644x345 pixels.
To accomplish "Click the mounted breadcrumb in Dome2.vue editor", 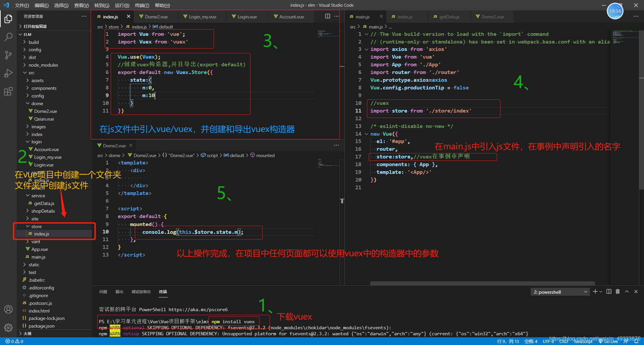I will point(265,155).
